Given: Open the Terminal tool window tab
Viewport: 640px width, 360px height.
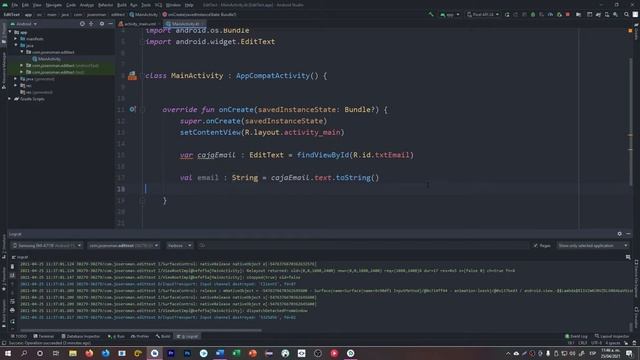Looking at the screenshot, I should pyautogui.click(x=44, y=336).
